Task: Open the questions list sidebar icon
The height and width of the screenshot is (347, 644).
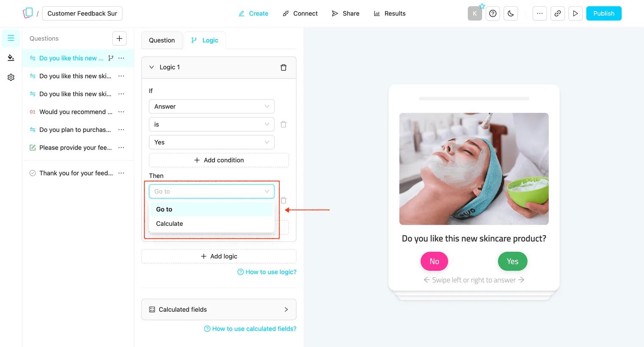Action: click(x=11, y=38)
